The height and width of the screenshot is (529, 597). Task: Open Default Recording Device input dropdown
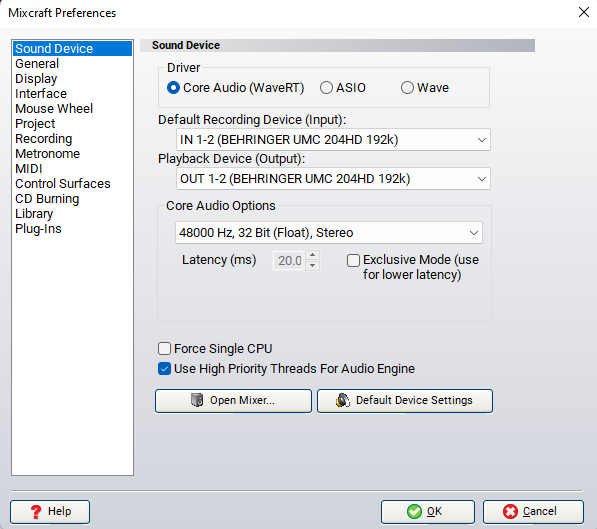coord(333,140)
